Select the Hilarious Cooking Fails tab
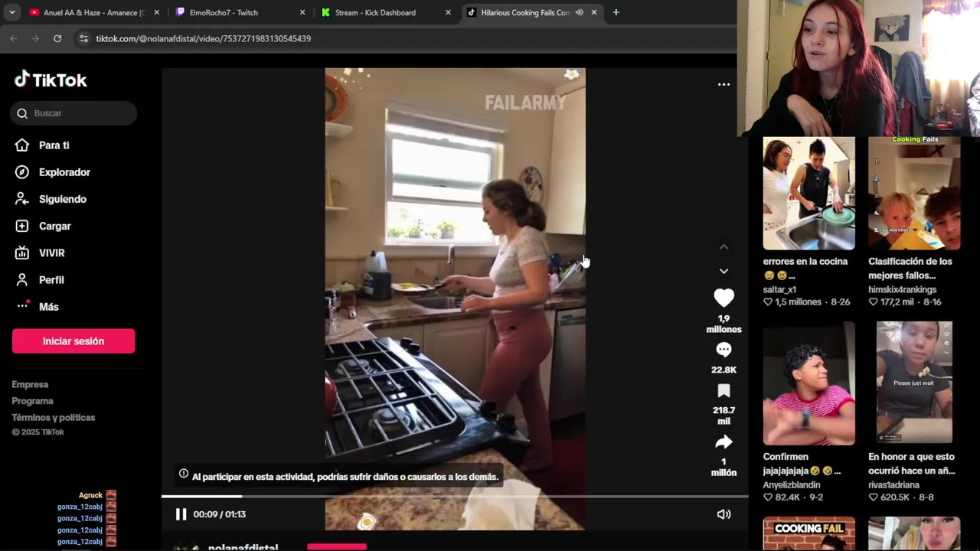Image resolution: width=980 pixels, height=551 pixels. (524, 12)
